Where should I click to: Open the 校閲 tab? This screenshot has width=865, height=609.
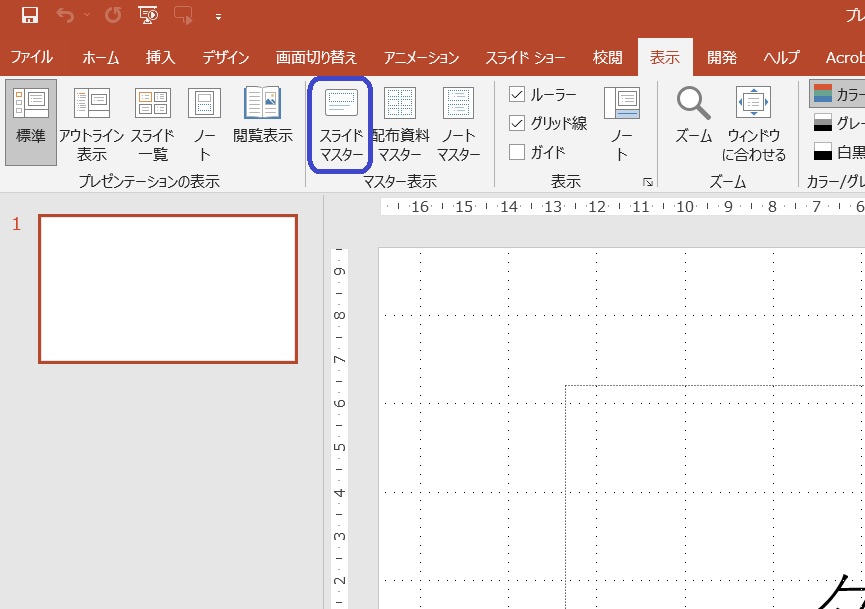pos(607,57)
